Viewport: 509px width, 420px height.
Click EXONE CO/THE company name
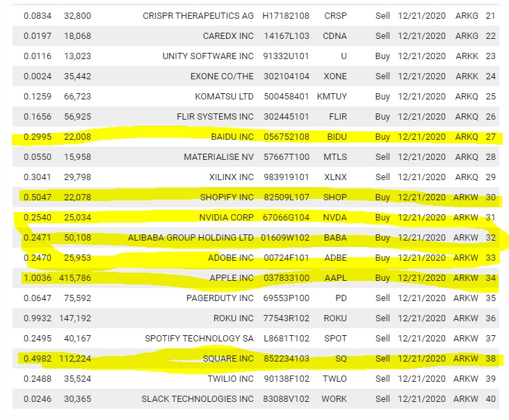tap(222, 76)
